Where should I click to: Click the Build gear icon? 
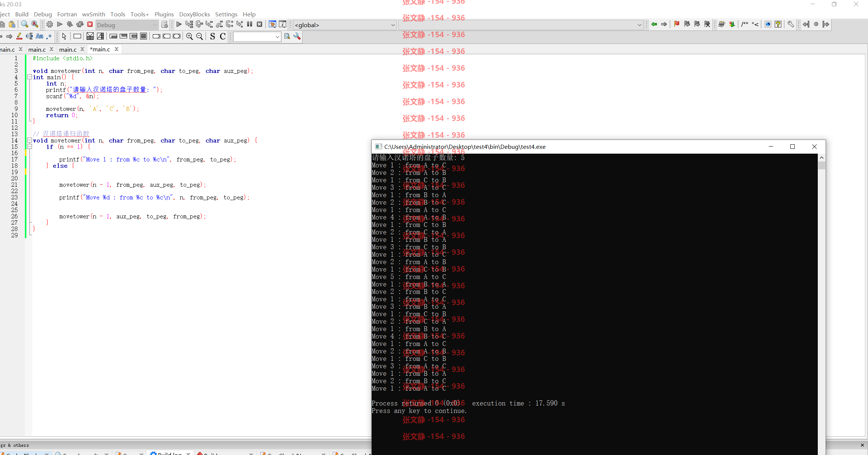pyautogui.click(x=49, y=25)
